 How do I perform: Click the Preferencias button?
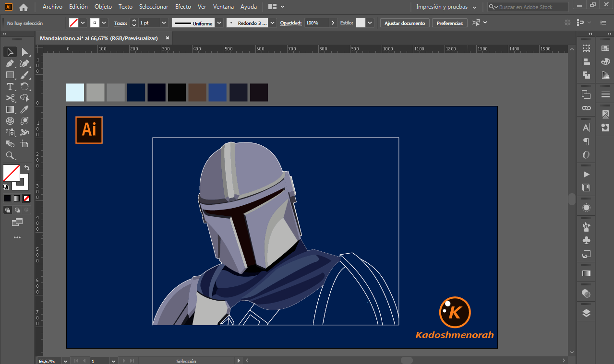click(450, 23)
